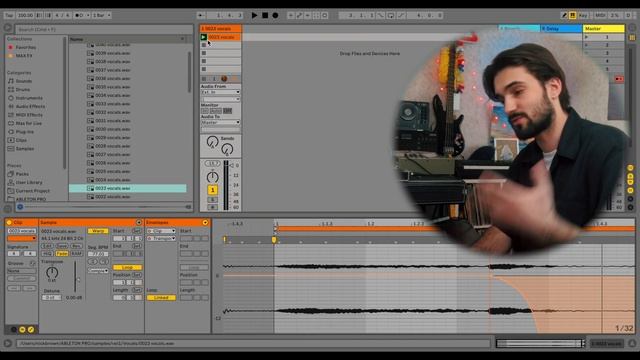
Task: Stop playback with the transport Stop button
Action: (x=265, y=15)
